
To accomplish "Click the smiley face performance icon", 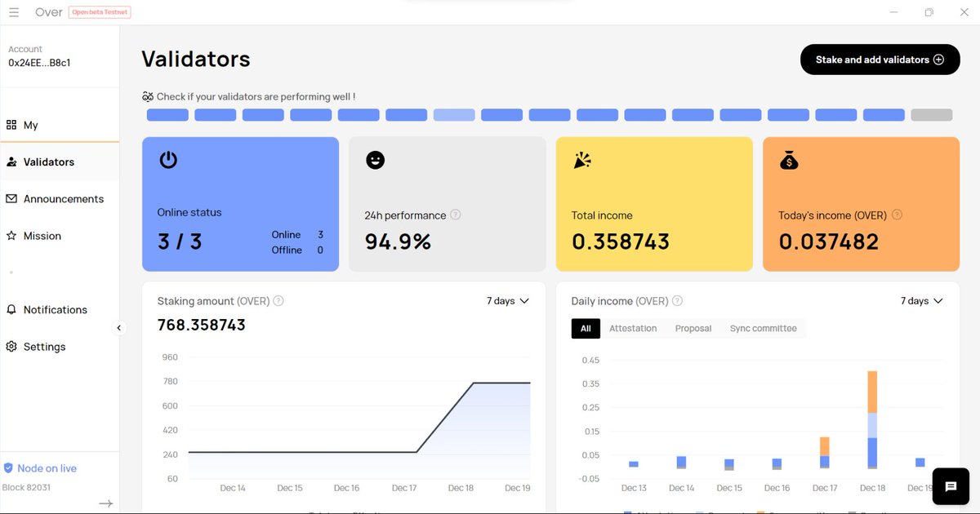I will (375, 160).
